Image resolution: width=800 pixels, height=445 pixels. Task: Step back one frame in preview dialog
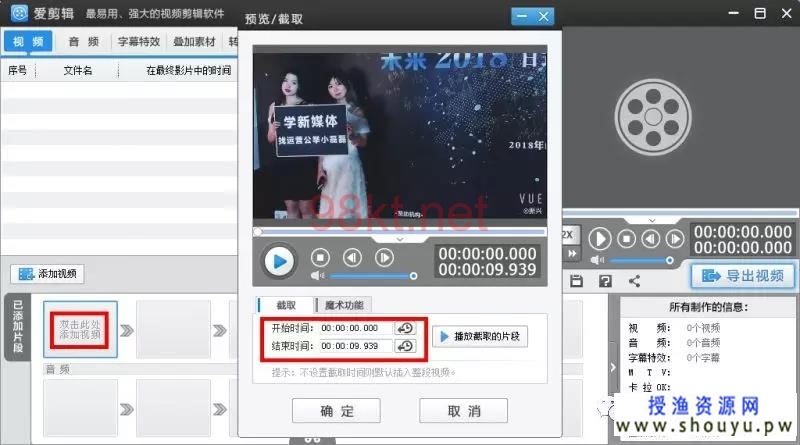pos(352,258)
